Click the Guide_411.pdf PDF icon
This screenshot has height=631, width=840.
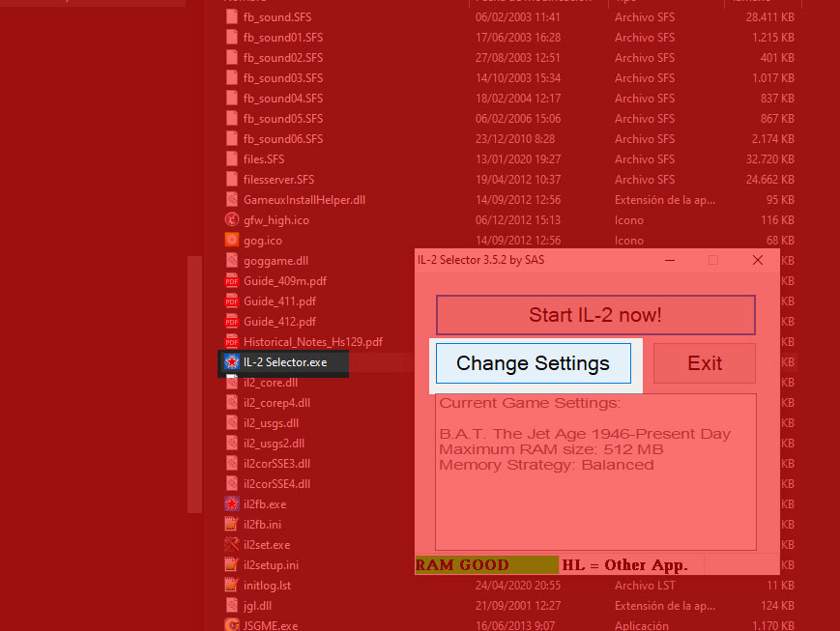[x=231, y=301]
